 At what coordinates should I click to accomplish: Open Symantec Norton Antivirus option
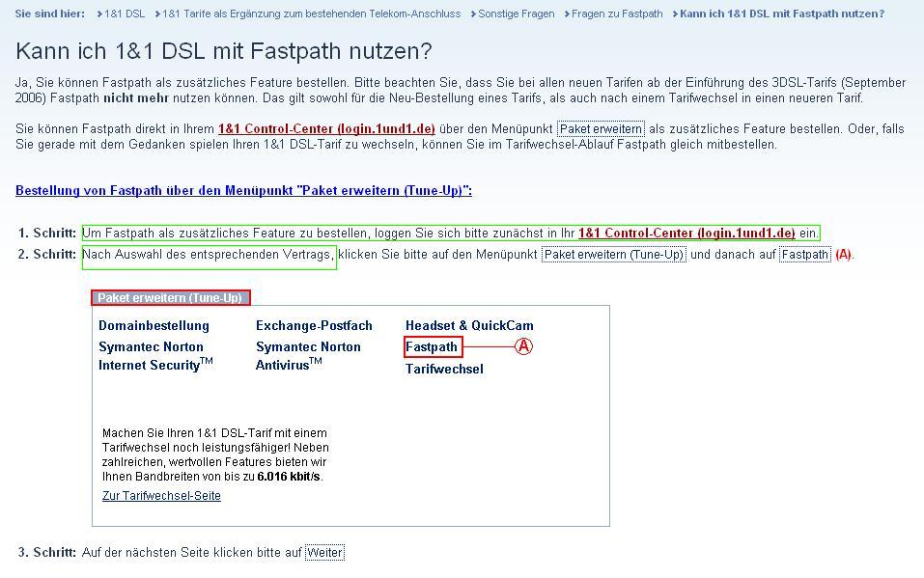[308, 356]
